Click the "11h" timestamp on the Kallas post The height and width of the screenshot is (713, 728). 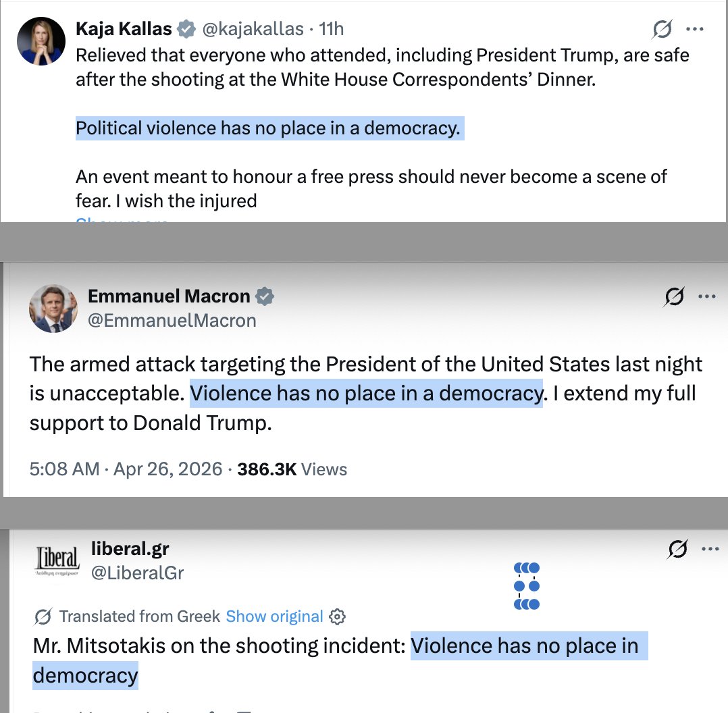point(332,29)
